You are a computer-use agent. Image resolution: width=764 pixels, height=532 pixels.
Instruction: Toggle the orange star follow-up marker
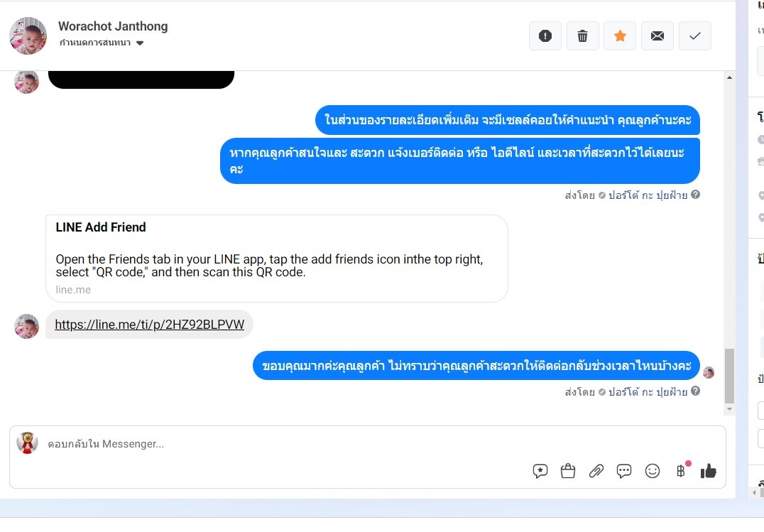coord(620,36)
